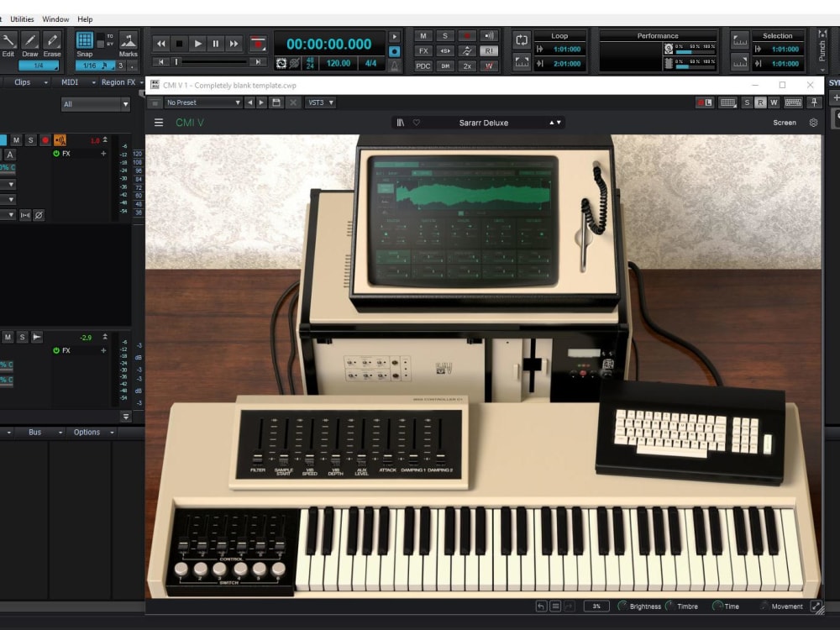Screen dimensions: 840x630
Task: Toggle plugin header Read automation R button
Action: coord(760,102)
